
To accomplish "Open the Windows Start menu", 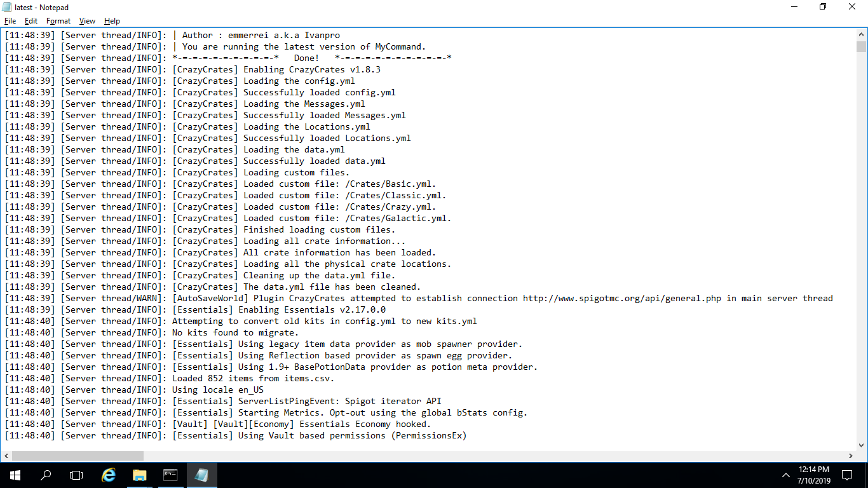I will tap(15, 475).
